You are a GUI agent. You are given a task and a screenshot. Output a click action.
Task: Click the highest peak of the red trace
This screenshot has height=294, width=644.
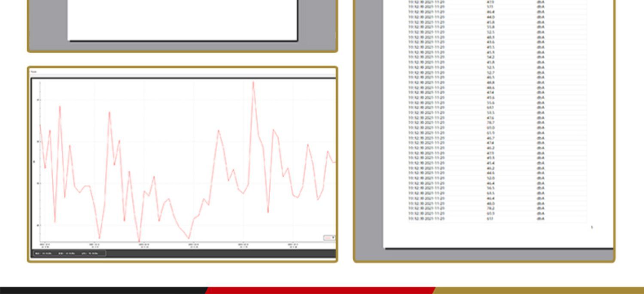coord(253,82)
